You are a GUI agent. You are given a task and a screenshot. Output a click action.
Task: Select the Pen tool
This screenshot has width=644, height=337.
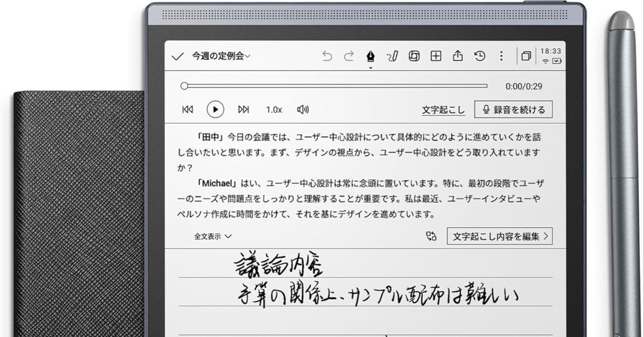(371, 56)
